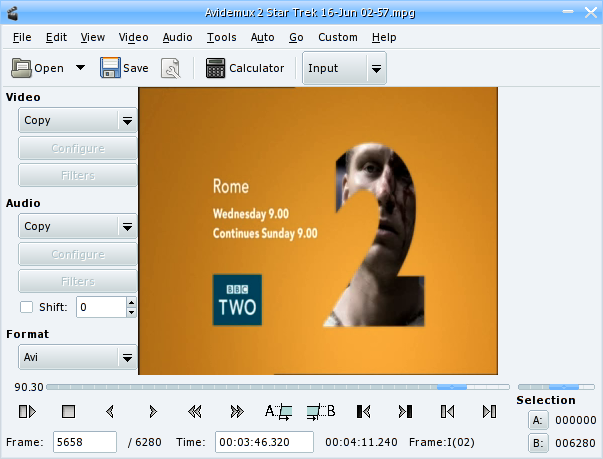Image resolution: width=603 pixels, height=459 pixels.
Task: Open the file information icon
Action: click(170, 68)
